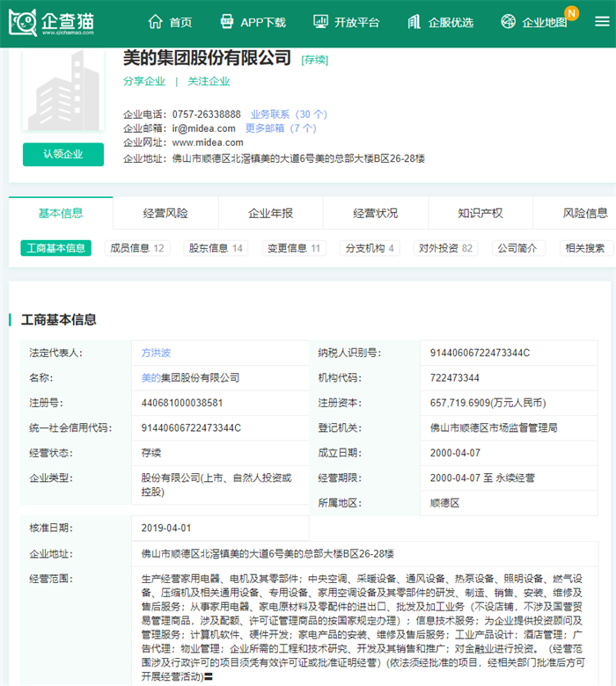Click 经营状态 value 存续 in table
616x686 pixels.
click(151, 453)
